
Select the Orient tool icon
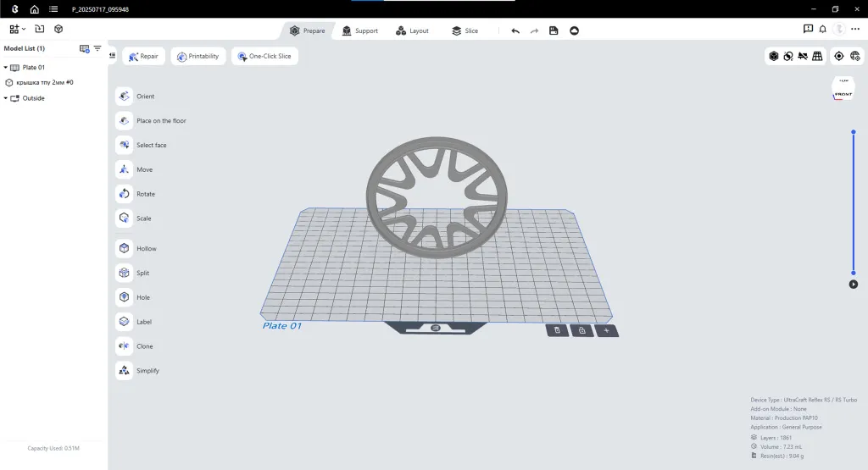pyautogui.click(x=124, y=97)
